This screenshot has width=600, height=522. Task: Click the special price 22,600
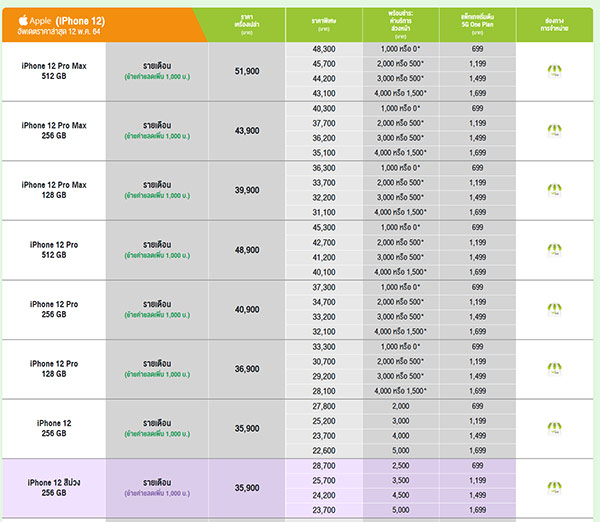[324, 451]
